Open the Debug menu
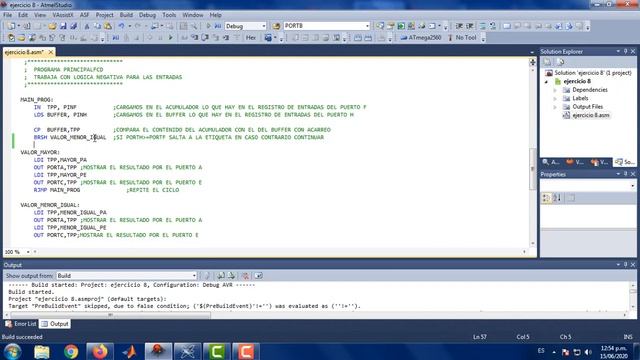The width and height of the screenshot is (640, 360). [x=147, y=15]
